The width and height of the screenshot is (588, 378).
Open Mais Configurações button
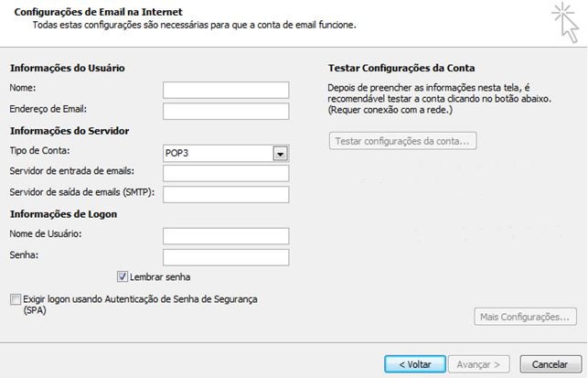pyautogui.click(x=525, y=317)
